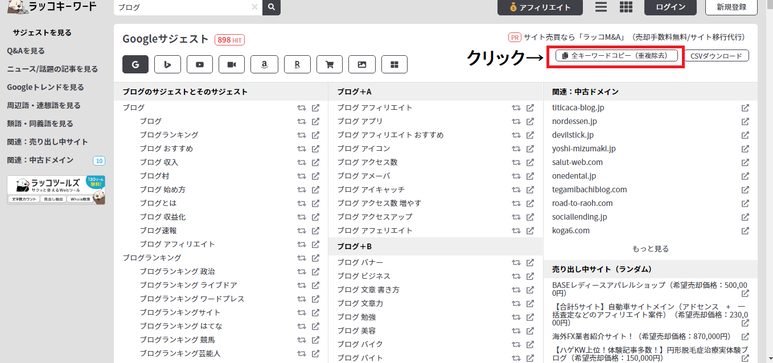The height and width of the screenshot is (363, 773).
Task: Open external link for ブログ村
Action: [x=316, y=176]
